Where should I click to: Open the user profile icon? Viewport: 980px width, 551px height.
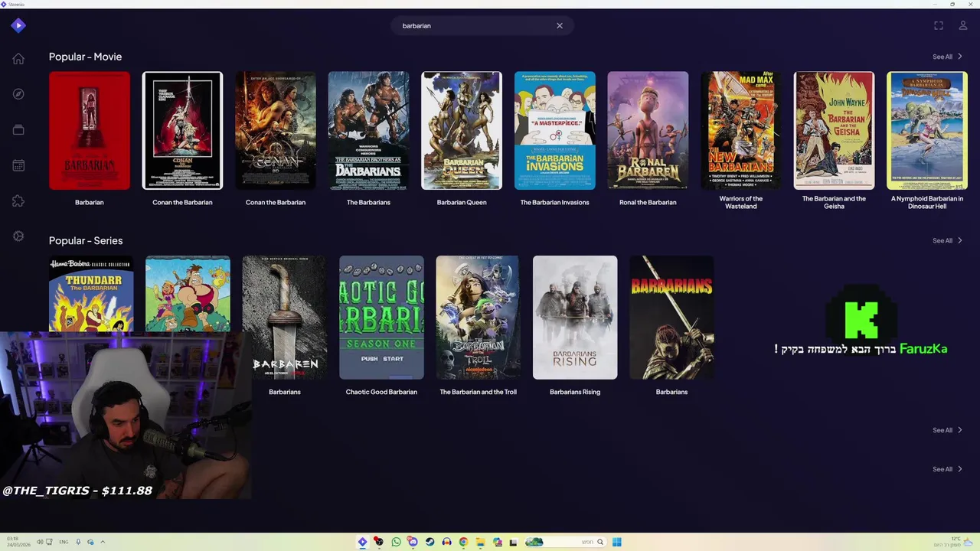(963, 25)
